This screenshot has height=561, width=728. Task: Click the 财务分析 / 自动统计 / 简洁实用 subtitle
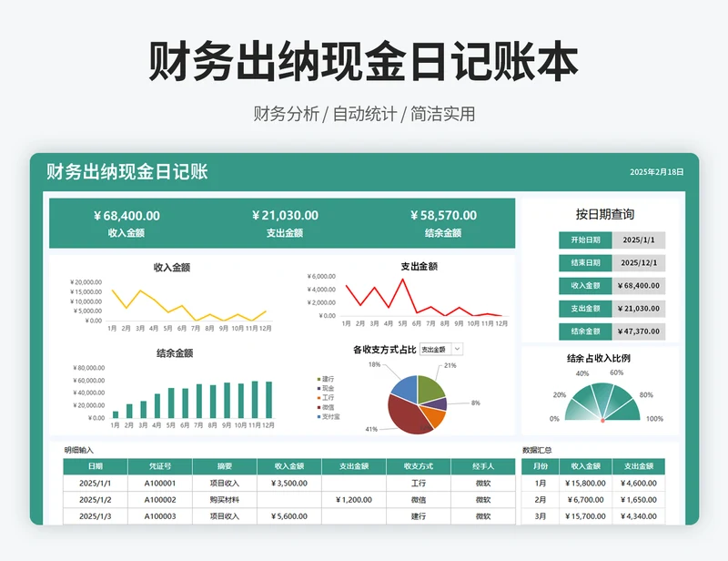click(364, 114)
